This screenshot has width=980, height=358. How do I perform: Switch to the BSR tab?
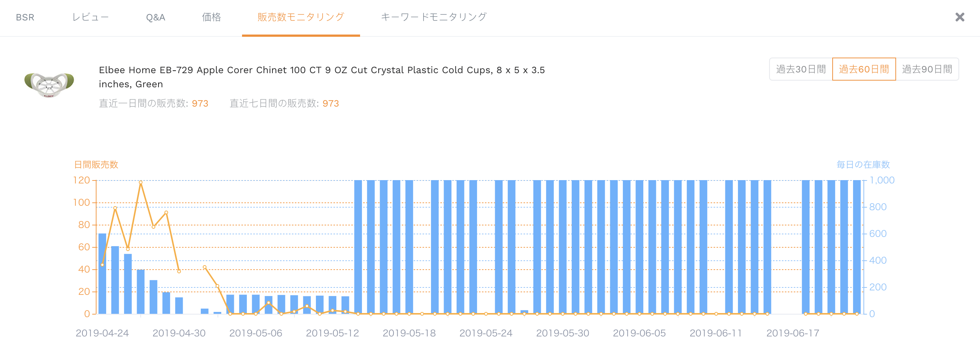point(25,17)
